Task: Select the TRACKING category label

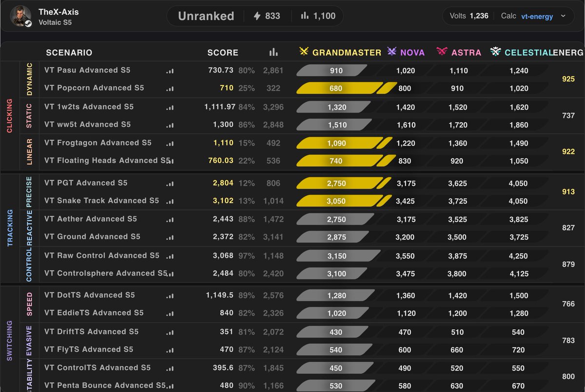Action: coord(10,228)
